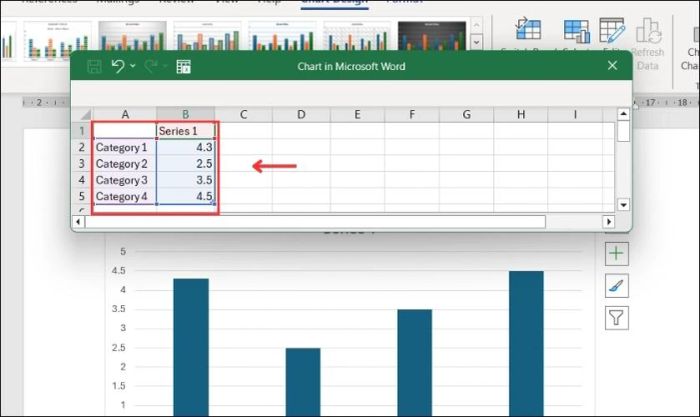The width and height of the screenshot is (700, 417).
Task: Click the cell containing 4.3
Action: [186, 147]
